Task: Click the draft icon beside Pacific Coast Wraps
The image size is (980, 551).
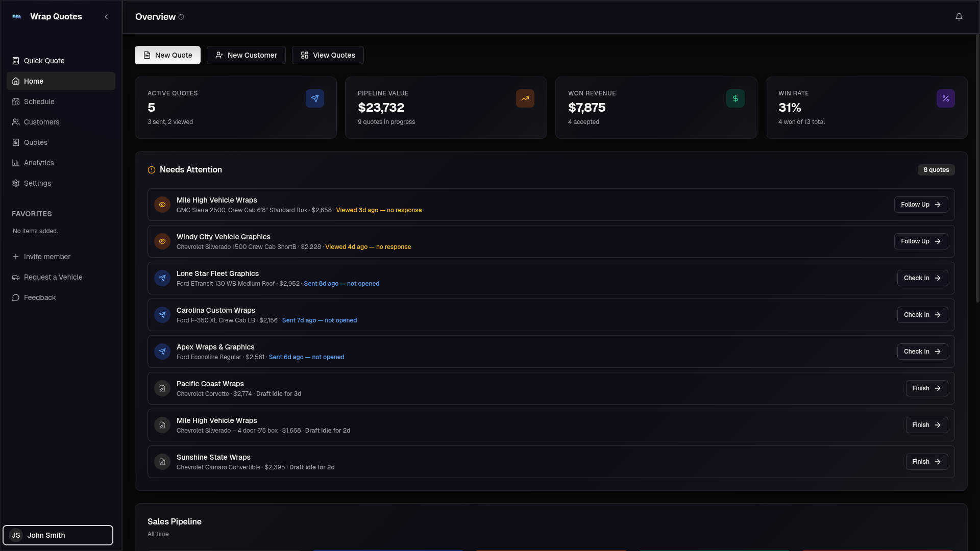Action: (x=162, y=388)
